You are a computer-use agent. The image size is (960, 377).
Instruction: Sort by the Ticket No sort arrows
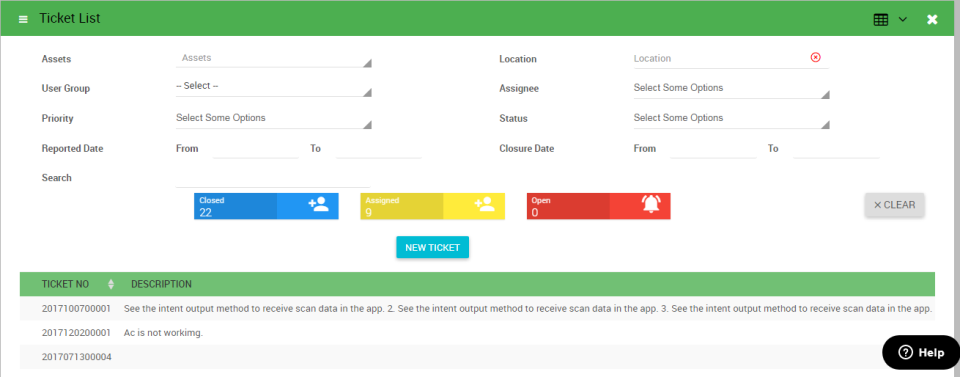point(111,284)
